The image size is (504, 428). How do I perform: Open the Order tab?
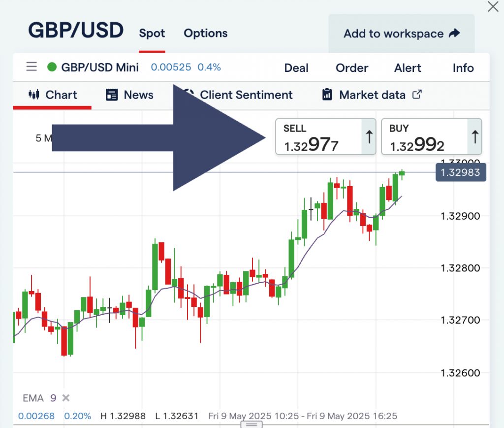click(351, 68)
